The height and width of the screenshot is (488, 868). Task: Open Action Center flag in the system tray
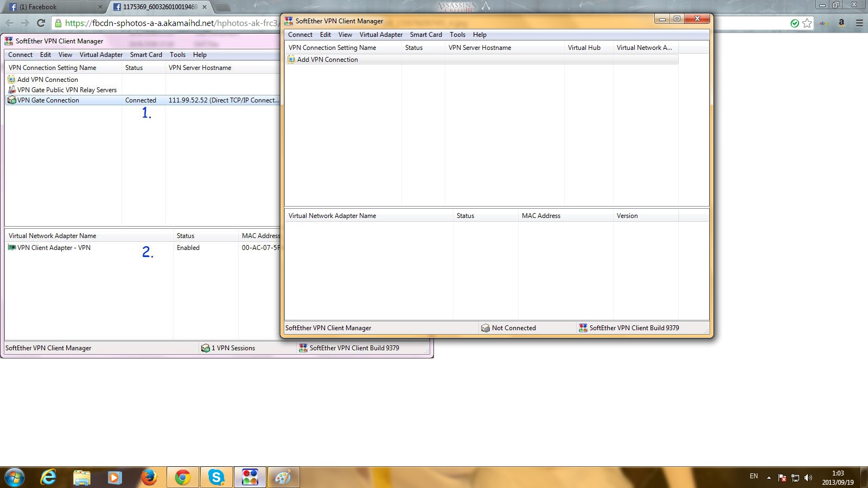(782, 478)
